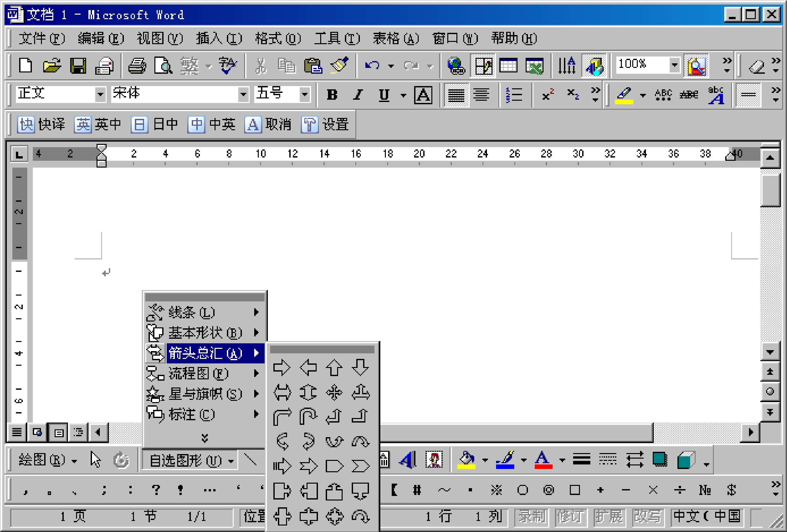
Task: Apply blue line color brush
Action: point(505,460)
